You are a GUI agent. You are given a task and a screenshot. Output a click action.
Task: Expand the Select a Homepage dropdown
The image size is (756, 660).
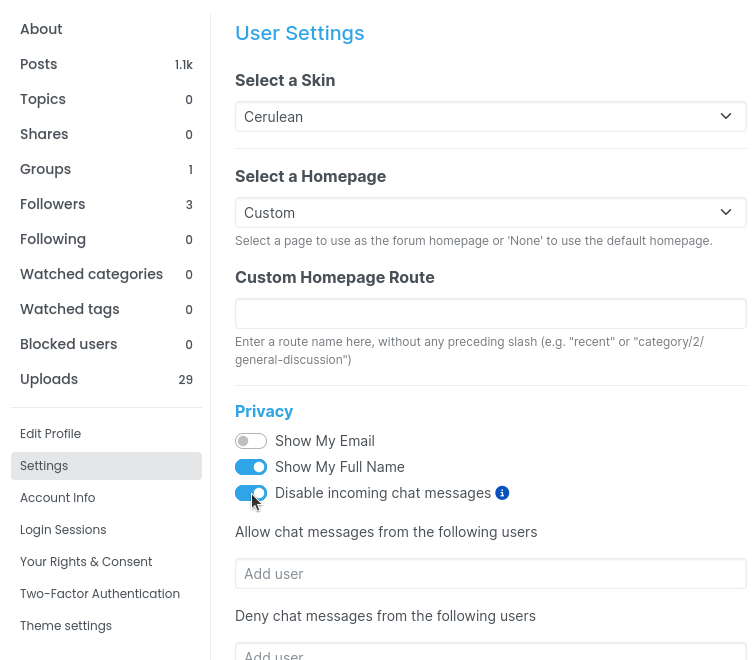[490, 213]
